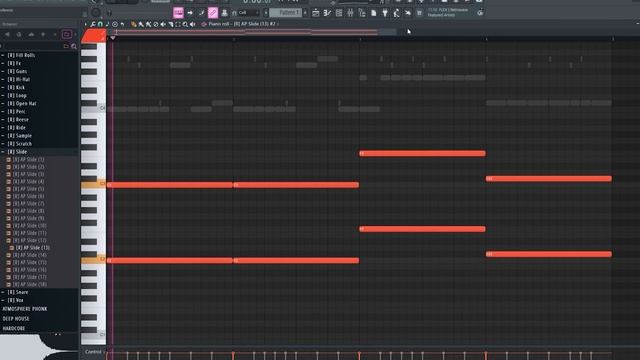Open the Pattern 1 selector
640x360 pixels.
coord(286,13)
